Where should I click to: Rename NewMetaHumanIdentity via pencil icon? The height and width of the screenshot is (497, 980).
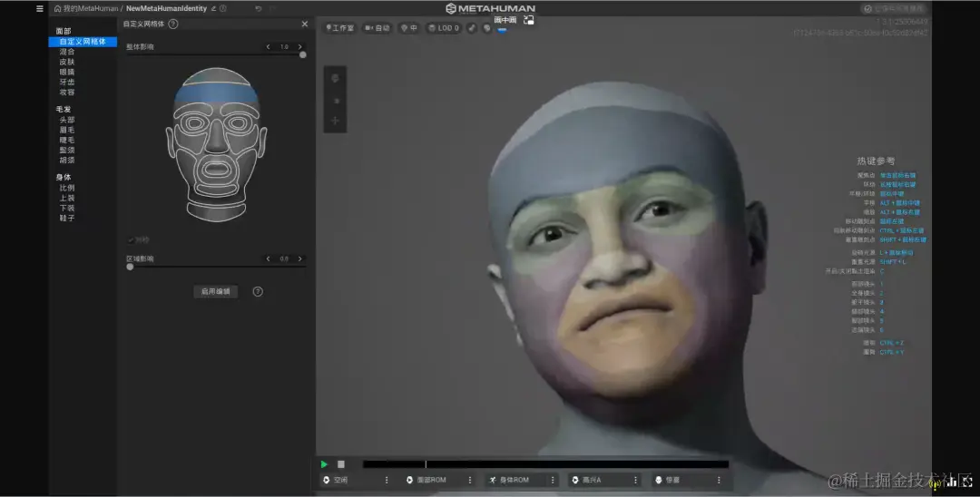[x=213, y=9]
